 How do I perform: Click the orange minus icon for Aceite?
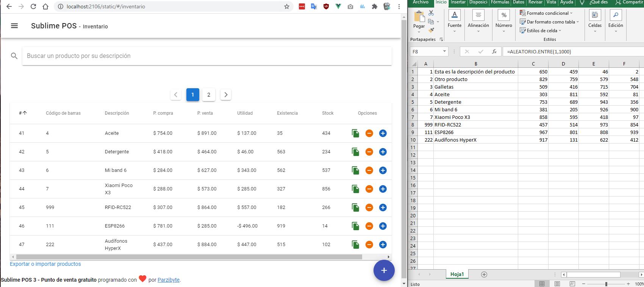point(369,133)
